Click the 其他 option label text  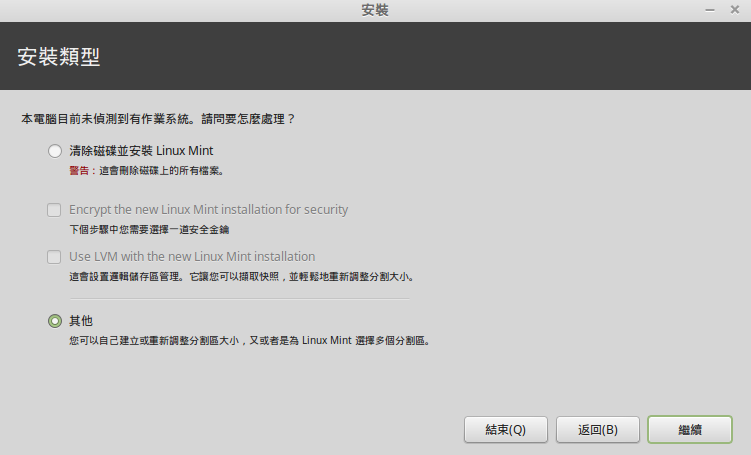[x=81, y=321]
